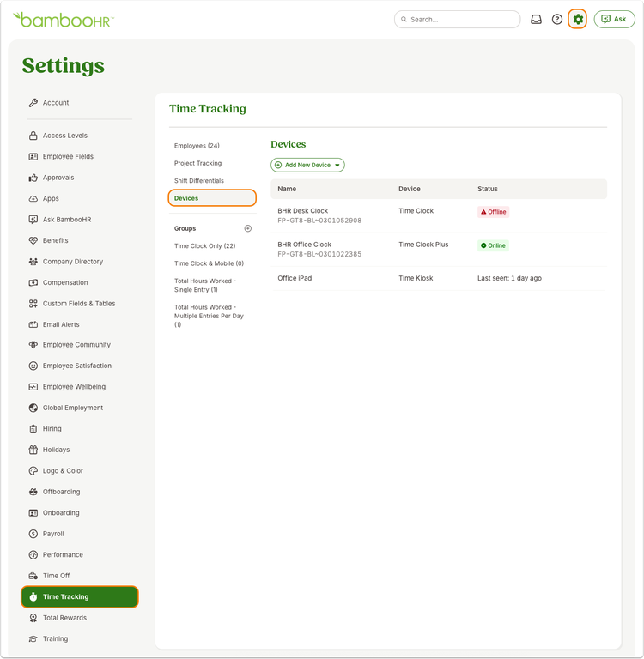Open Time Clock Only (22) group
This screenshot has height=659, width=644.
click(205, 246)
